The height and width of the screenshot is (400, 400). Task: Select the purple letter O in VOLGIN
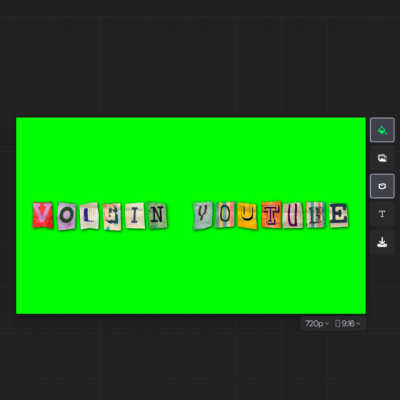[x=67, y=216]
